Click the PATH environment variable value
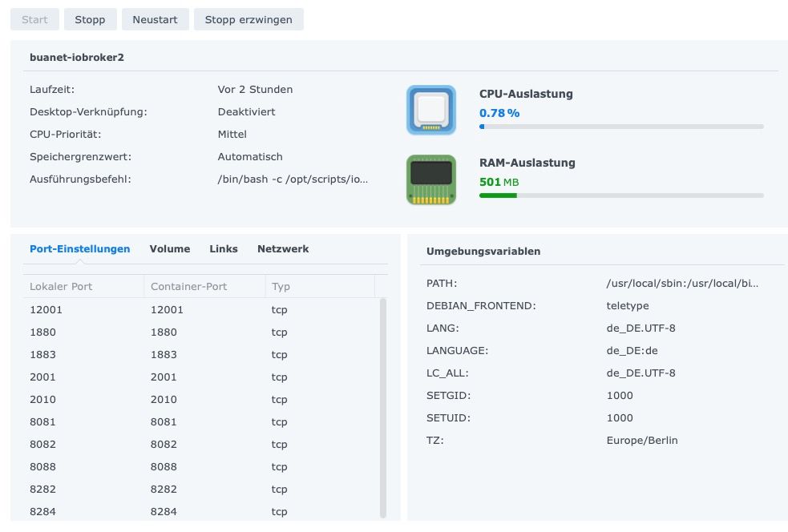Image resolution: width=788 pixels, height=532 pixels. [x=682, y=284]
